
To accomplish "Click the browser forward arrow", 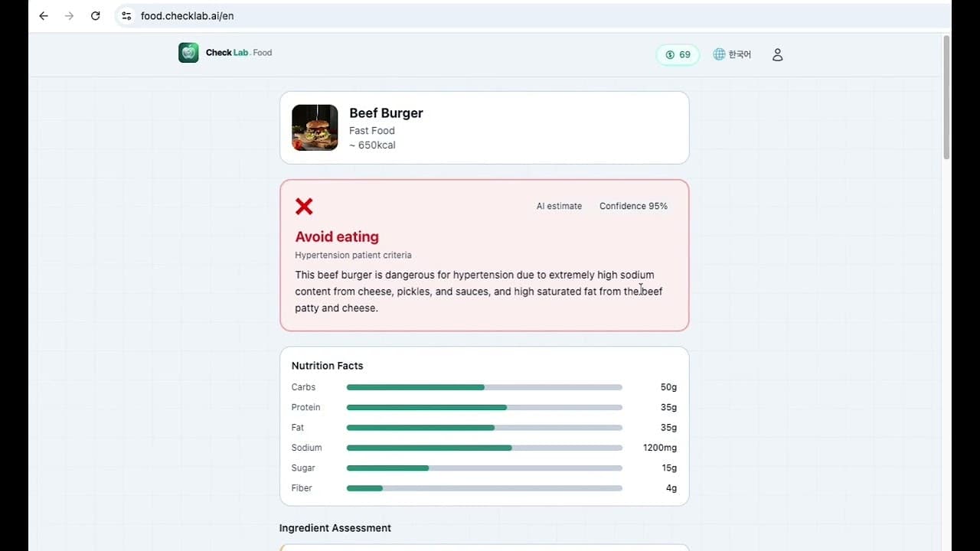I will (69, 16).
